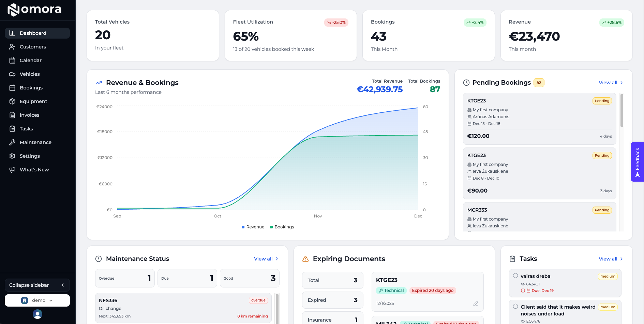644x324 pixels.
Task: Click the Settings gear icon
Action: [x=12, y=156]
